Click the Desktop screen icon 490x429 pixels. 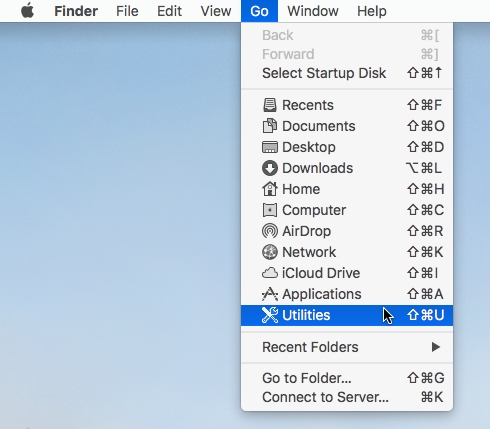coord(270,147)
